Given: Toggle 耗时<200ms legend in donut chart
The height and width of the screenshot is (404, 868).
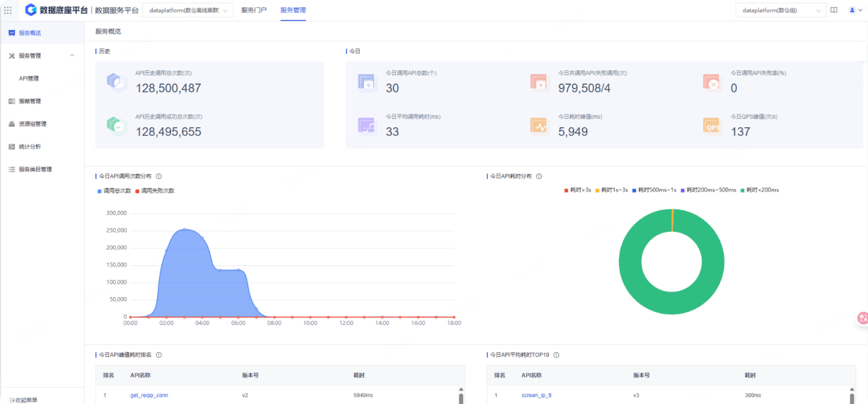Looking at the screenshot, I should tap(759, 190).
